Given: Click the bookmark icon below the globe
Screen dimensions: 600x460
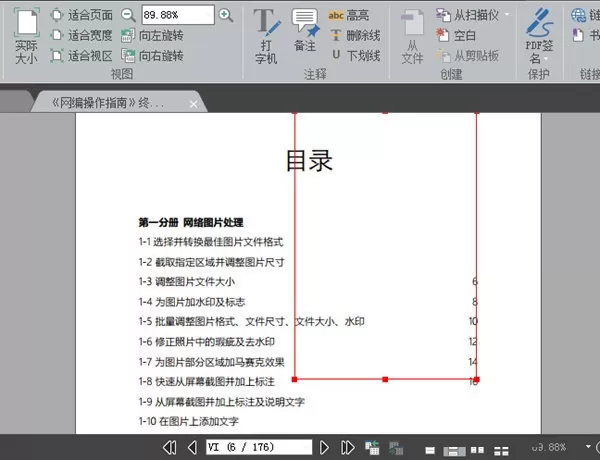Looking at the screenshot, I should click(x=577, y=36).
